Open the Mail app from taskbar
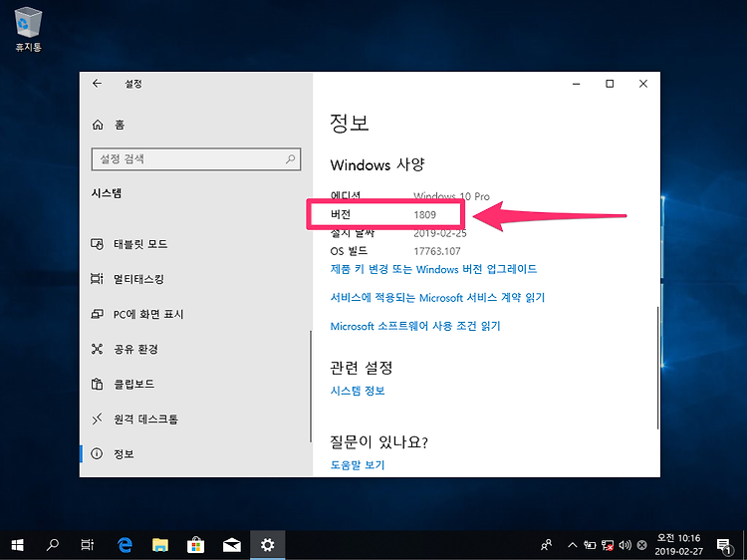 231,545
